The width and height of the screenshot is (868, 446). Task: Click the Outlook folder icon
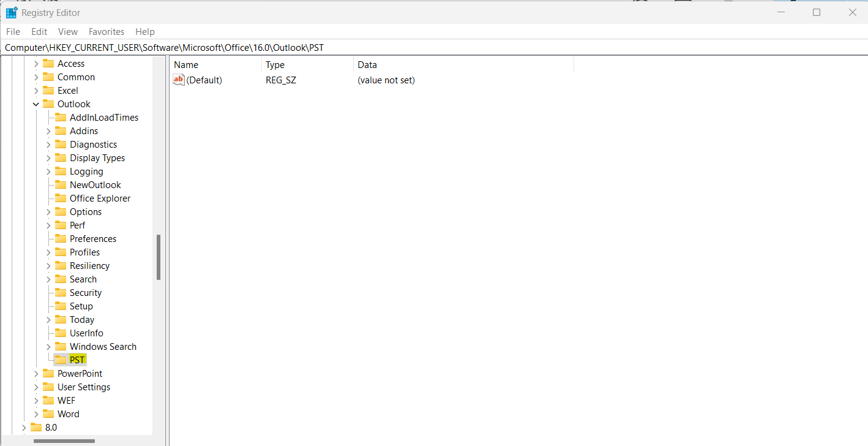tap(48, 104)
